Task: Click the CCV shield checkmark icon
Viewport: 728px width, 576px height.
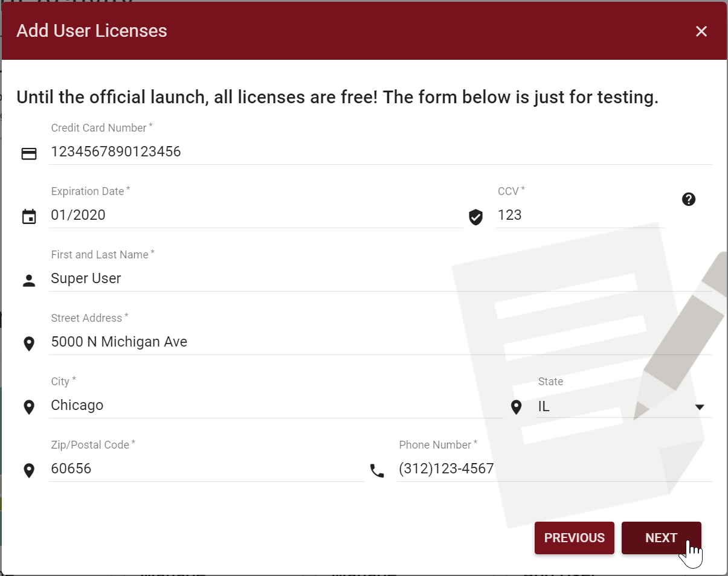Action: coord(476,217)
